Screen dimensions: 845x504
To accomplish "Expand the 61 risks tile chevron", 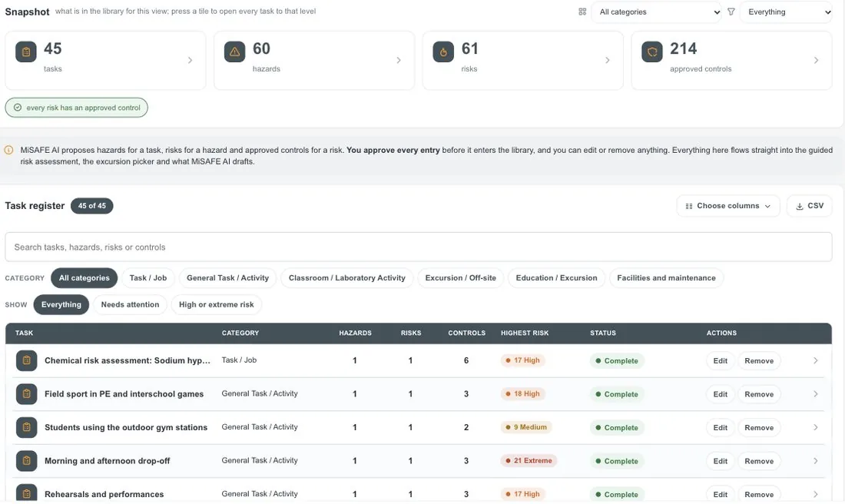I will [608, 61].
